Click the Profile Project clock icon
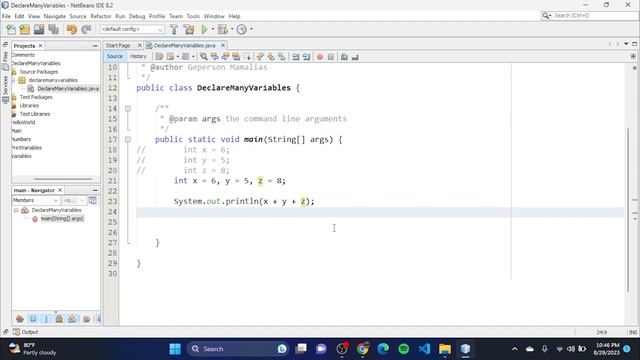The height and width of the screenshot is (360, 640). (242, 29)
